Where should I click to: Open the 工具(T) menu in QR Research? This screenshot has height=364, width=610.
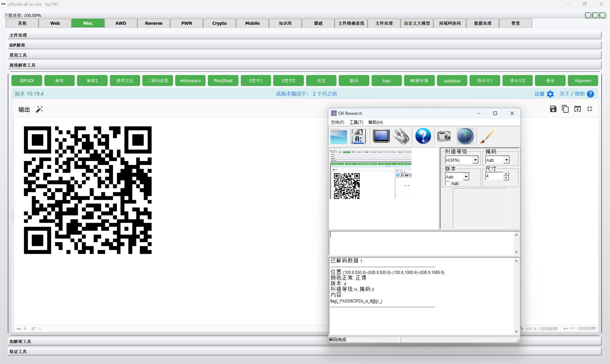coord(356,122)
